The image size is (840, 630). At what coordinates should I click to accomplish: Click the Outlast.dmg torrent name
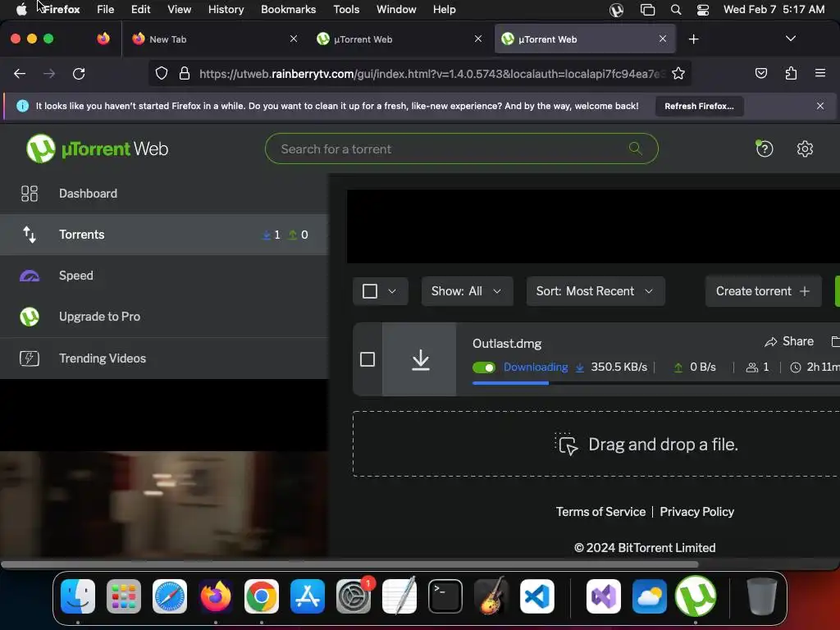(507, 344)
